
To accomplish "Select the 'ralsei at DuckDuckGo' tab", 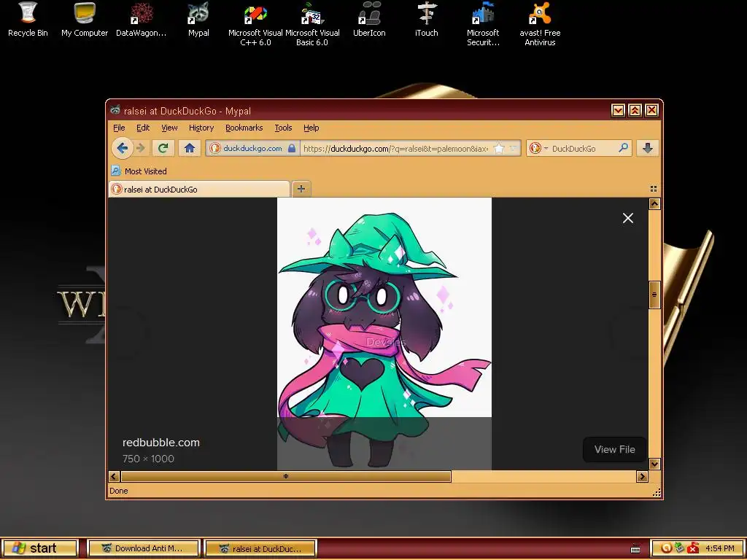I will (x=199, y=189).
